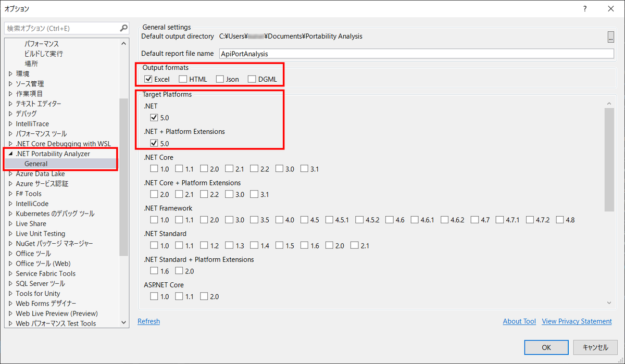Check .NET Standard 2.0 target
The width and height of the screenshot is (625, 364).
coord(330,245)
